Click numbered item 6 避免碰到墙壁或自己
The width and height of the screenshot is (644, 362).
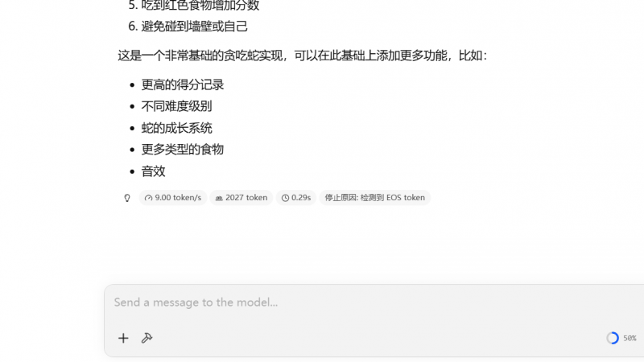(x=188, y=27)
